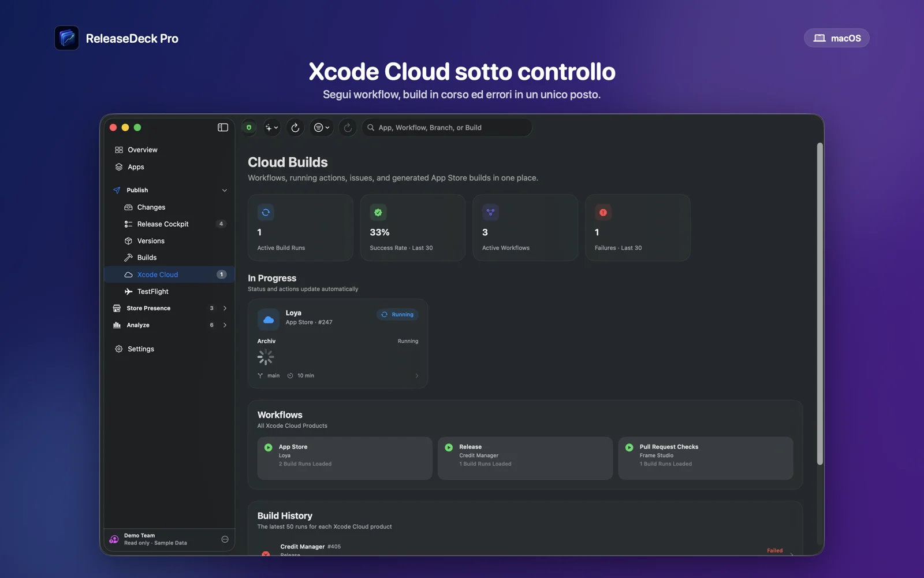
Task: Click the Loya cloud app icon
Action: [269, 319]
